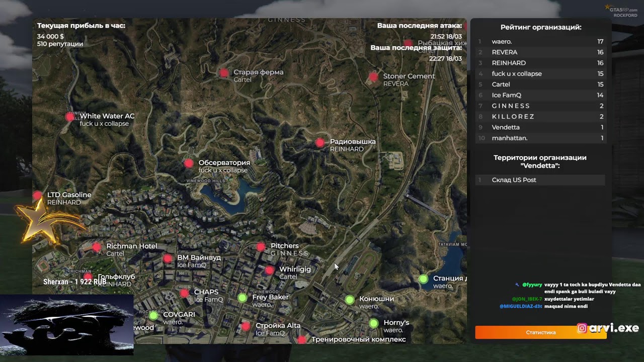Viewport: 644px width, 362px height.
Task: Select the green Конюшни marker
Action: coord(350,300)
